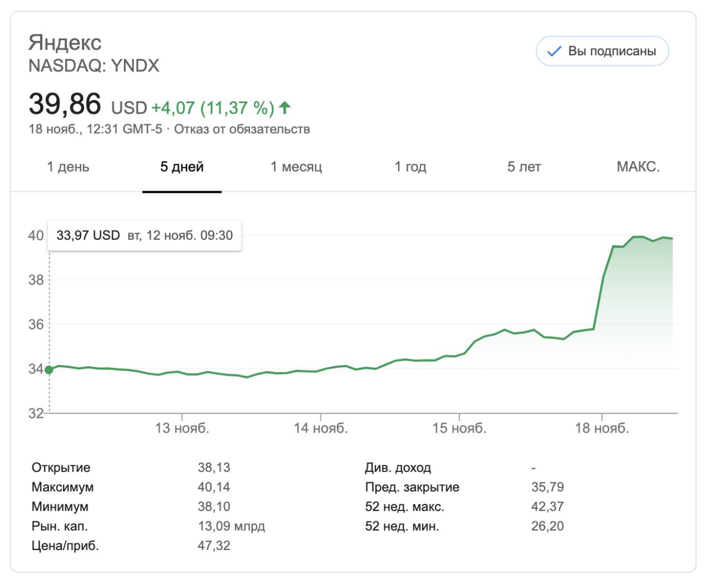Screen dimensions: 714x588
Task: Click the timestamp "18 нояб., 12:31 GMT-5"
Action: [x=95, y=129]
